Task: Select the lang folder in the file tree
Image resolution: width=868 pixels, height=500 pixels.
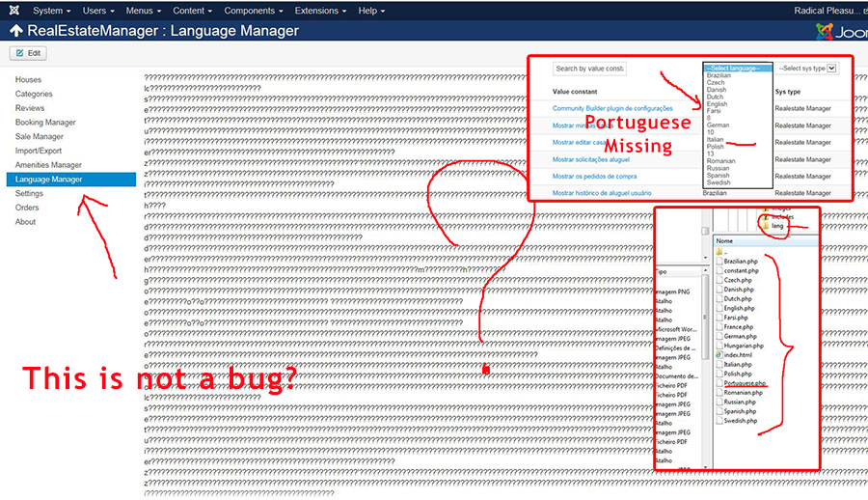Action: click(773, 226)
